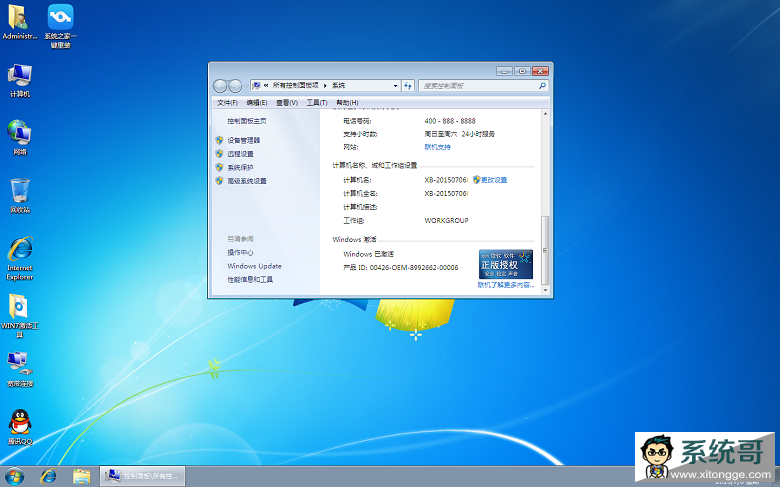Select the Internet Explorer desktop icon
The image size is (780, 487).
tap(20, 259)
